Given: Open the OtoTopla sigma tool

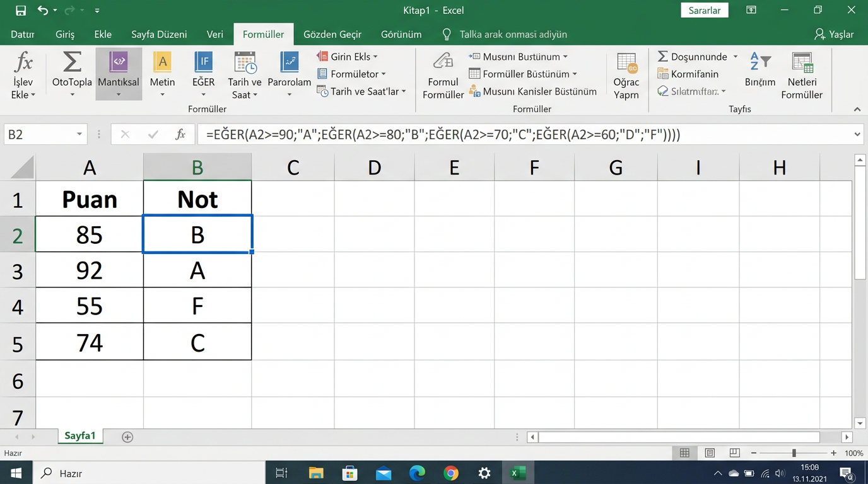Looking at the screenshot, I should 72,63.
